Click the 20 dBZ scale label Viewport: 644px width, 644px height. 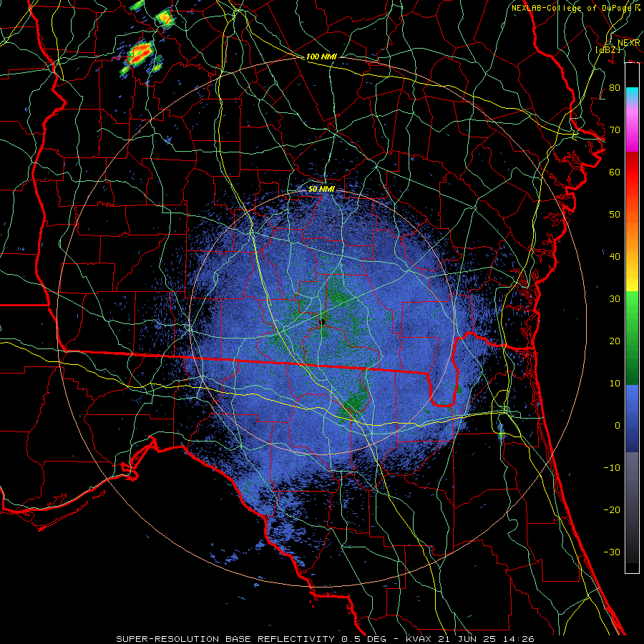pos(615,341)
